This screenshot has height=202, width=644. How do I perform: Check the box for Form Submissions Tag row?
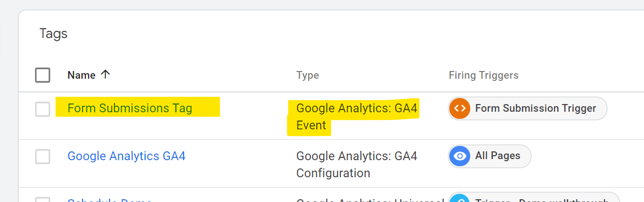pos(43,109)
